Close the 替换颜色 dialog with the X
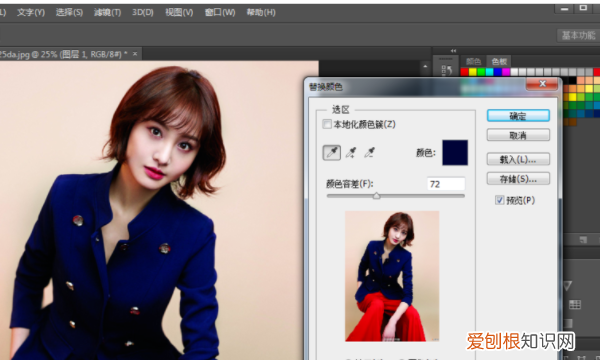 coord(542,83)
